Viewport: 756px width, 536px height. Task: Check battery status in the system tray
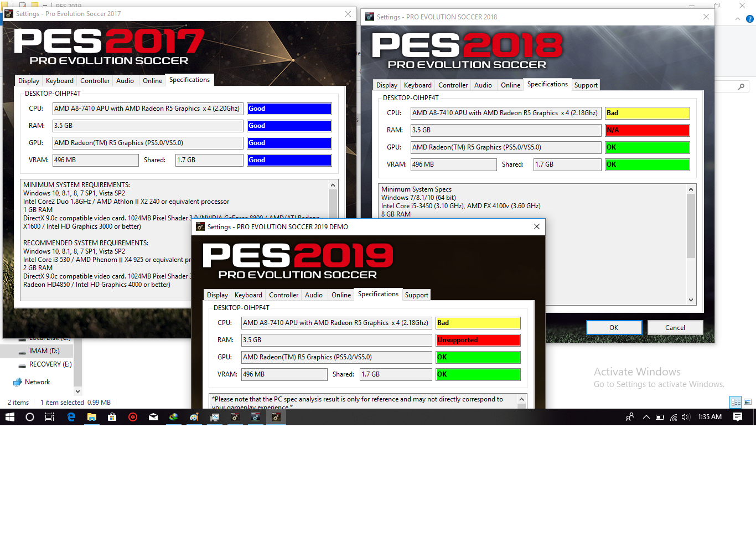click(659, 417)
